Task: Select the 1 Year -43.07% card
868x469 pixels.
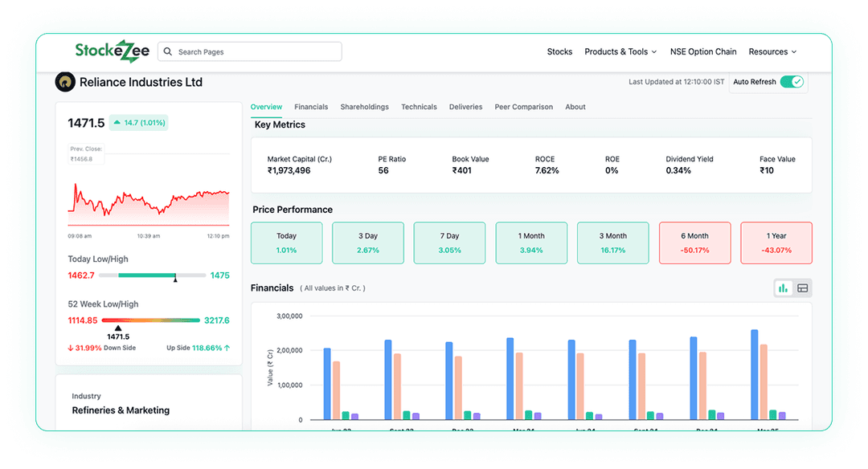Action: pos(776,243)
